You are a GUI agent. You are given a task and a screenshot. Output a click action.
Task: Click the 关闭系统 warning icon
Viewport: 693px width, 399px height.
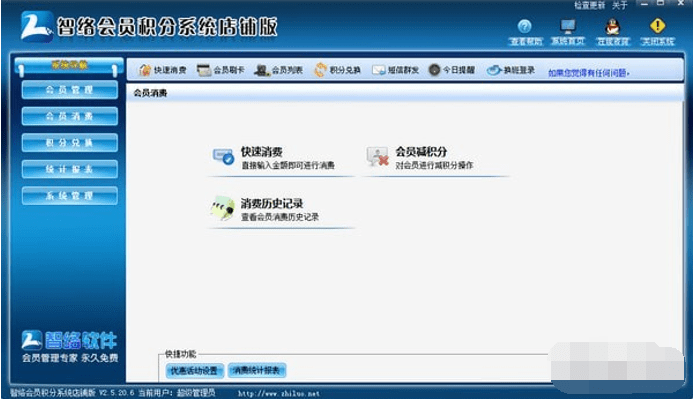pyautogui.click(x=658, y=32)
